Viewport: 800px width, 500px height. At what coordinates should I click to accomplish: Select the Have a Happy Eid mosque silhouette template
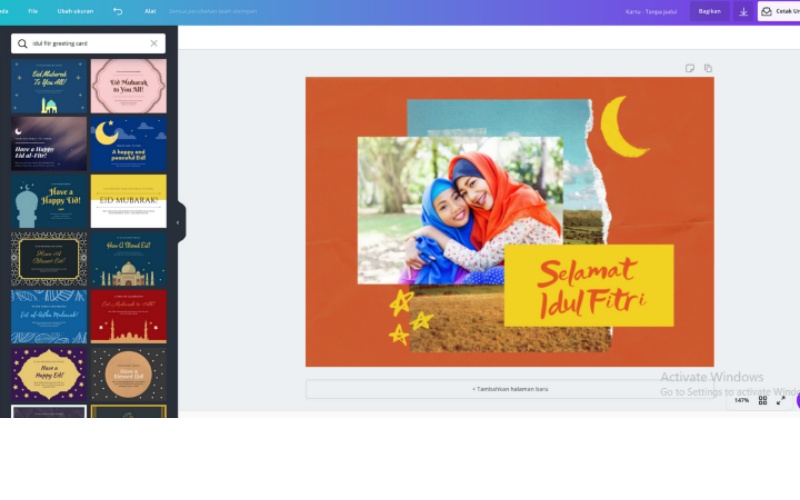[x=49, y=201]
